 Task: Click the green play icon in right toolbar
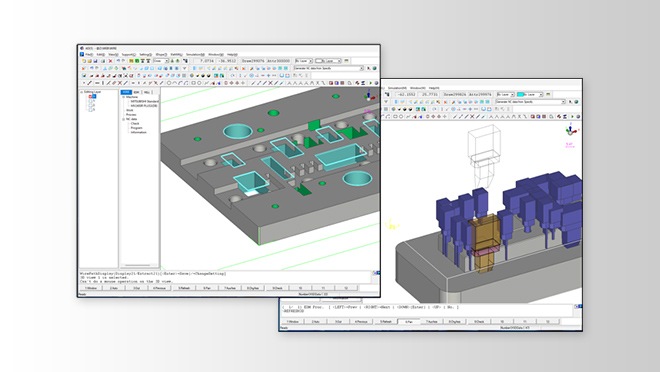point(572,117)
